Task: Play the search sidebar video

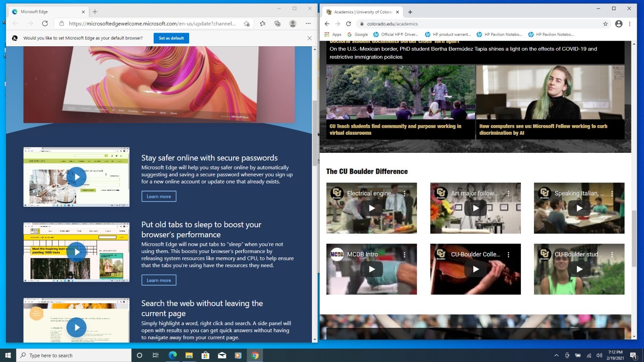Action: (x=76, y=327)
